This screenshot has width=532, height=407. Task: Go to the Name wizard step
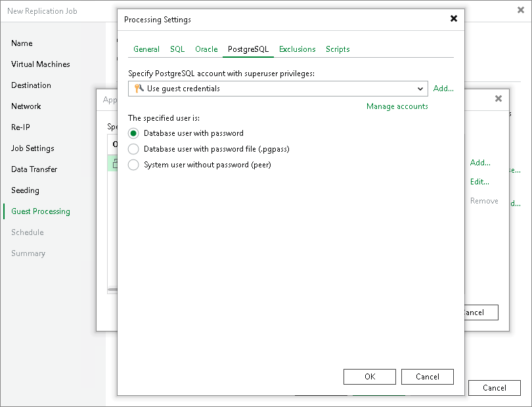(x=22, y=43)
